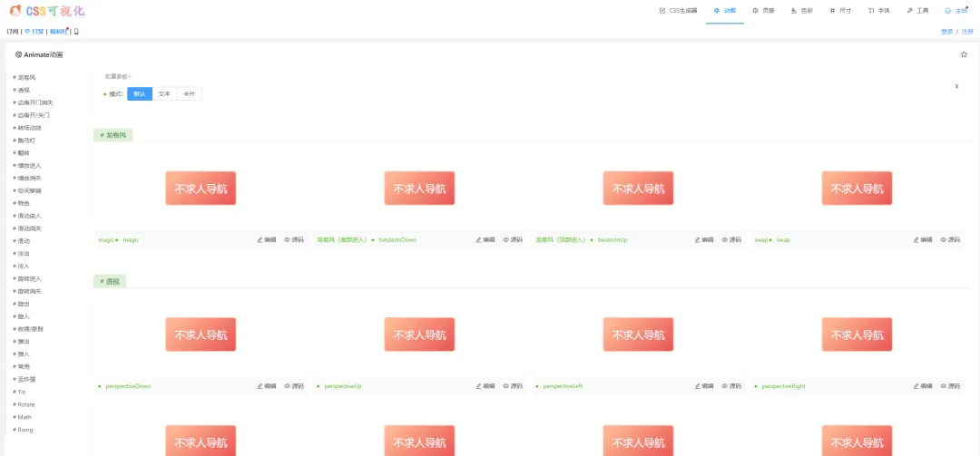Select Math in sidebar
Image resolution: width=980 pixels, height=456 pixels.
pyautogui.click(x=22, y=417)
